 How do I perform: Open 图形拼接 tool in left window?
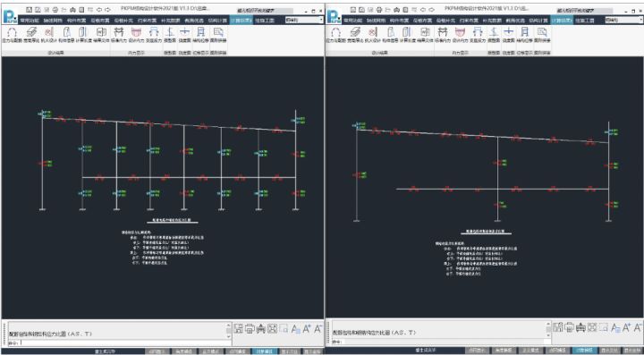(x=218, y=35)
